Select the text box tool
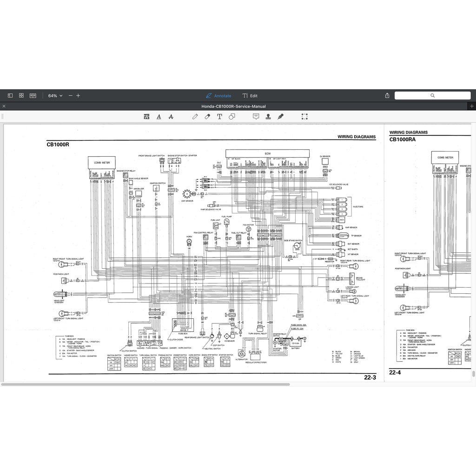 coord(219,117)
